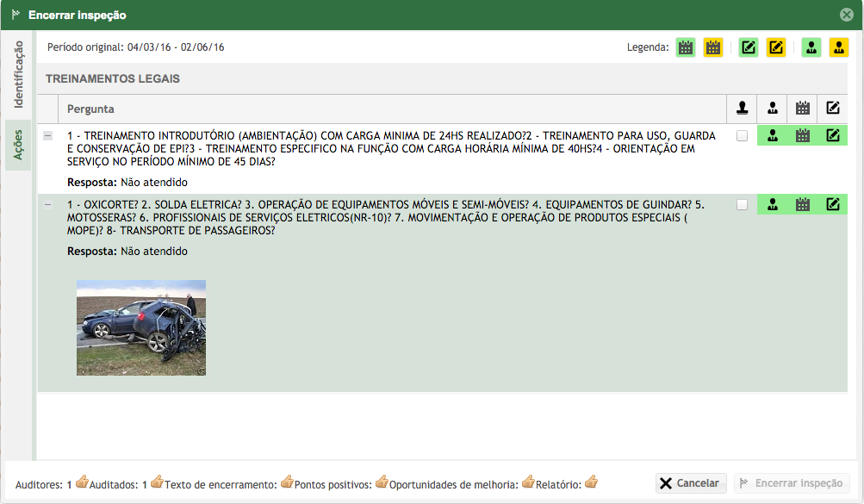The width and height of the screenshot is (864, 504).
Task: Assign responsible person for OXICORTE row
Action: tap(773, 205)
